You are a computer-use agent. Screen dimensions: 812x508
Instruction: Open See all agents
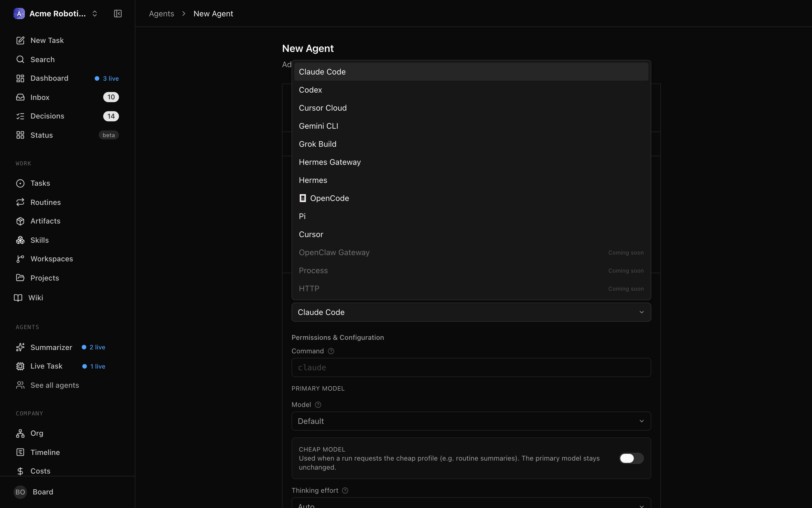click(67, 385)
